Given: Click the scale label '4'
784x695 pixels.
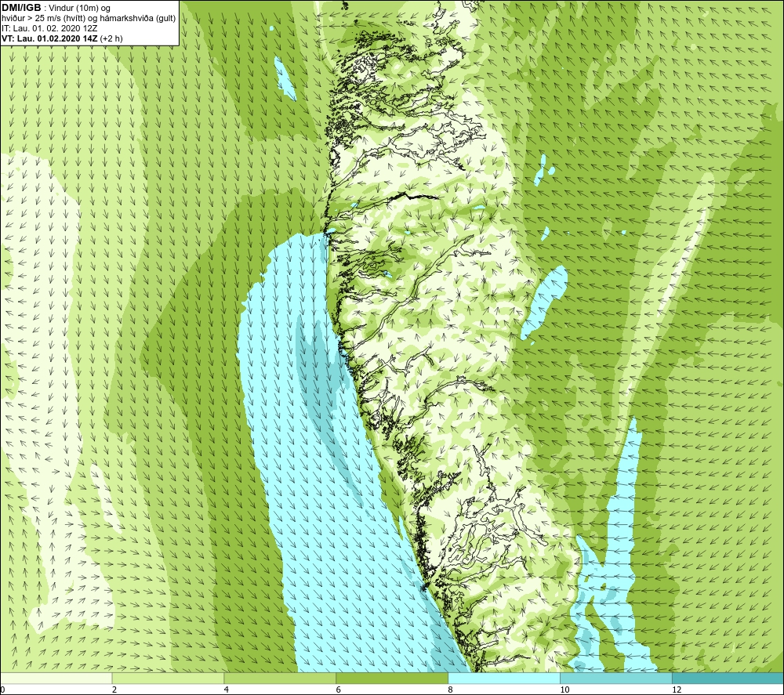Looking at the screenshot, I should [227, 690].
